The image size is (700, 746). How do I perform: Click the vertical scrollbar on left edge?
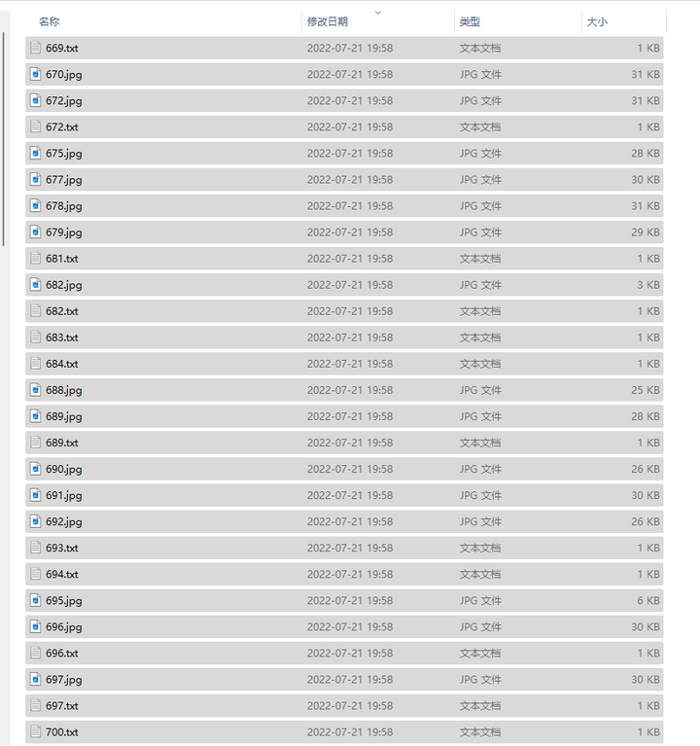[3, 139]
